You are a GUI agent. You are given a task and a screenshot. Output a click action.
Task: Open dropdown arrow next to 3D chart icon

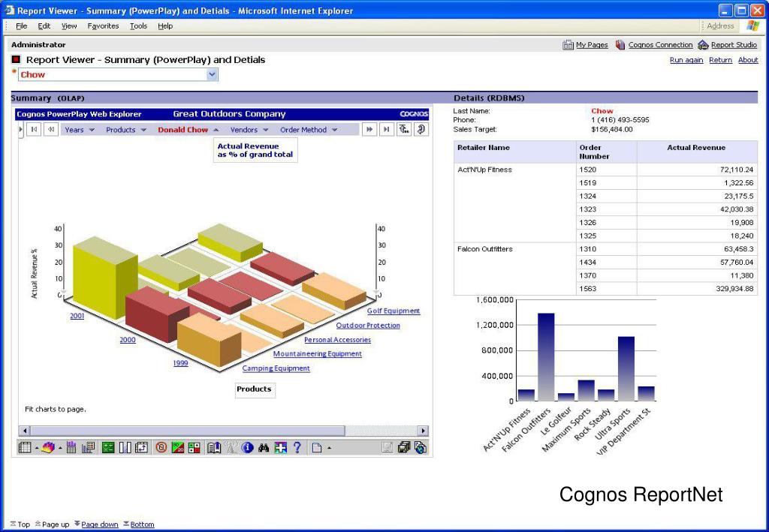click(60, 448)
